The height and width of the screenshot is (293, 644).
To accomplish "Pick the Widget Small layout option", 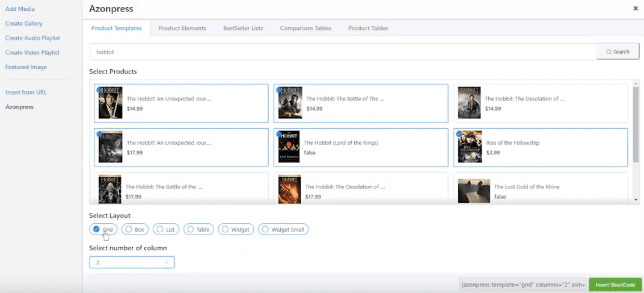I will [x=283, y=229].
